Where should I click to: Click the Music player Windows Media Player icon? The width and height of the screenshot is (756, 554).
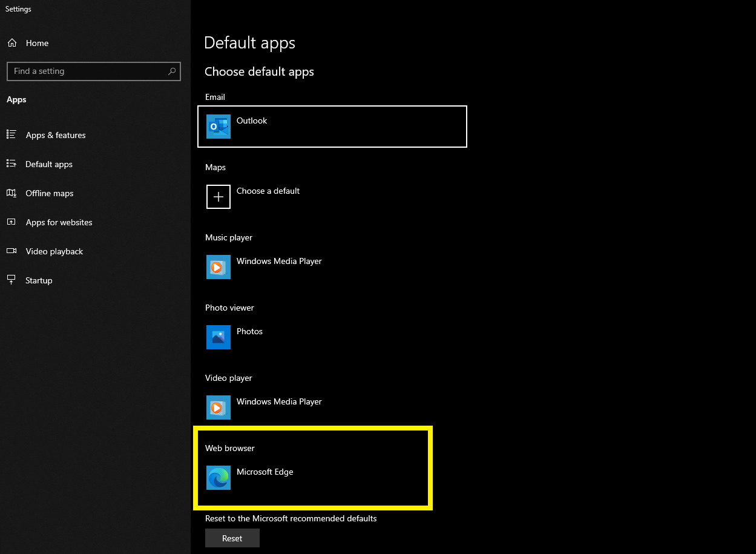tap(219, 267)
